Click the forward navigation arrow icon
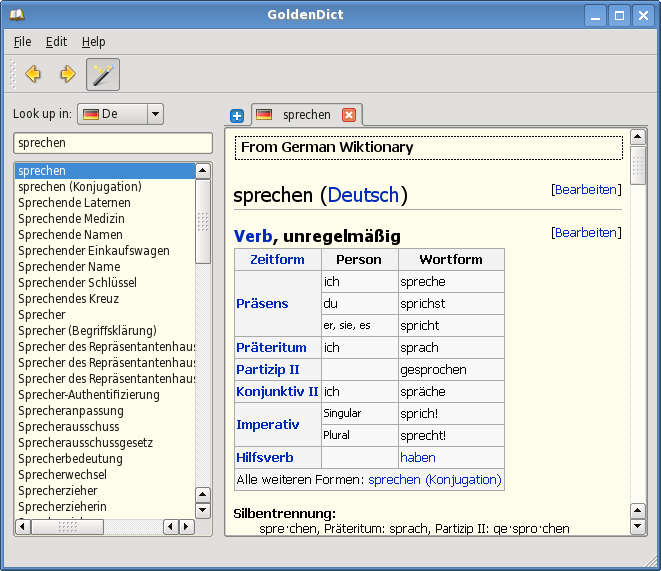Image resolution: width=661 pixels, height=571 pixels. pos(67,74)
